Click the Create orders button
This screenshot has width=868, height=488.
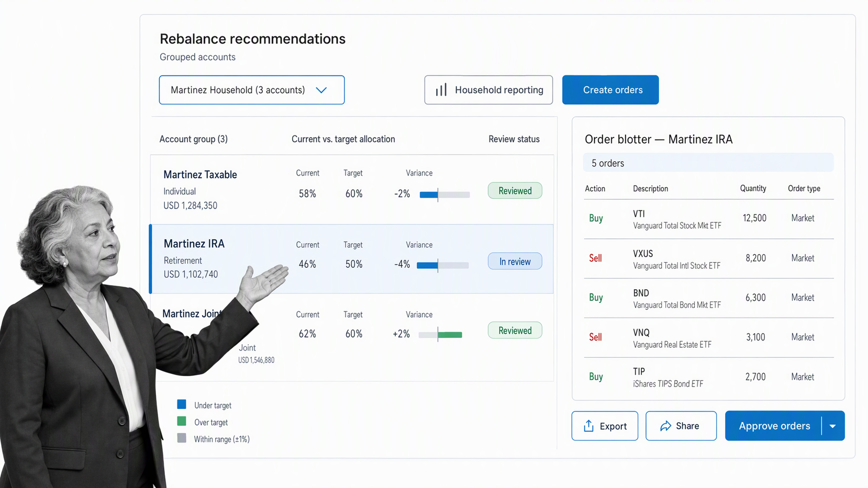click(x=610, y=90)
